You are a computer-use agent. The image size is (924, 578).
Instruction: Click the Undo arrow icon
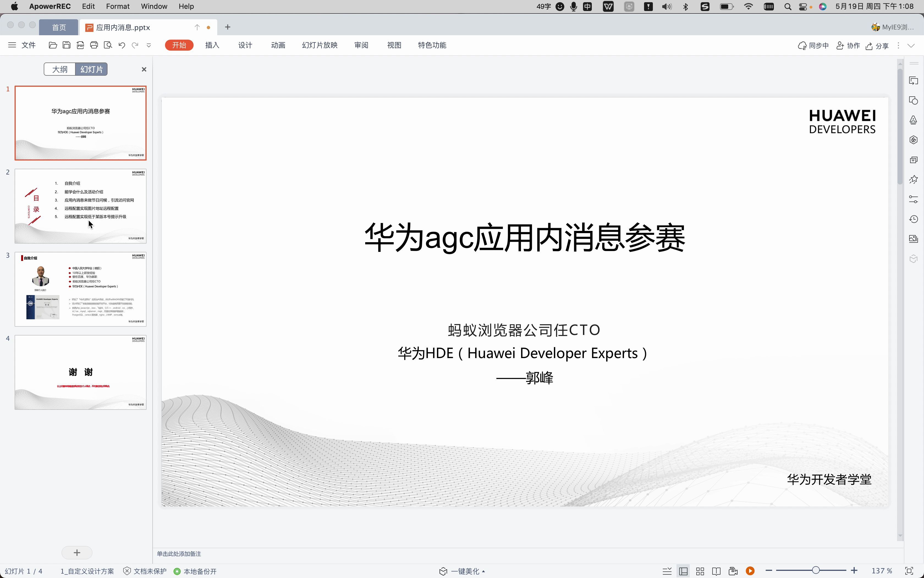pyautogui.click(x=122, y=45)
